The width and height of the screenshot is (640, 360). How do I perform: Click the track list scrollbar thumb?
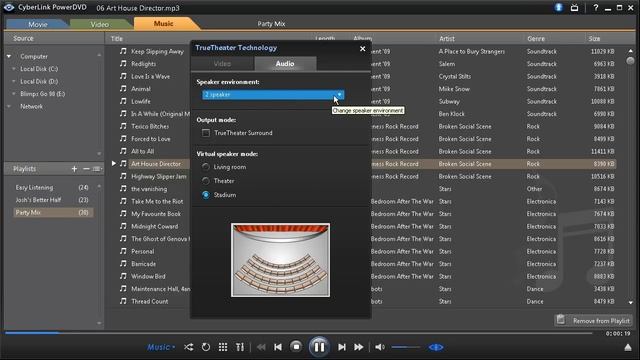(630, 60)
